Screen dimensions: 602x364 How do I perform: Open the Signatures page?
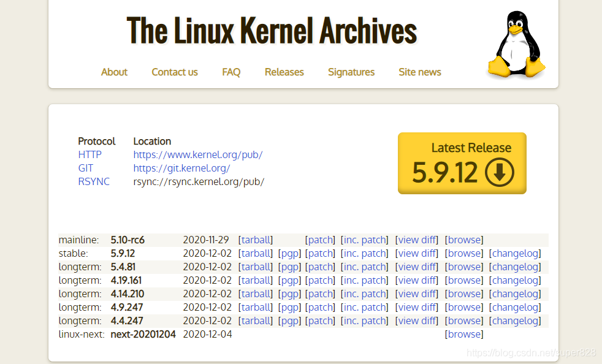click(x=351, y=72)
